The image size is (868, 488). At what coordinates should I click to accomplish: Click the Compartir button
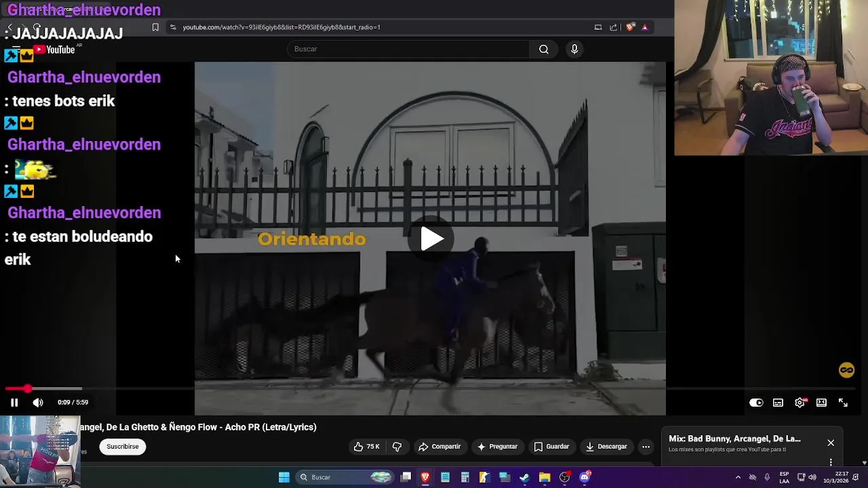tap(439, 447)
